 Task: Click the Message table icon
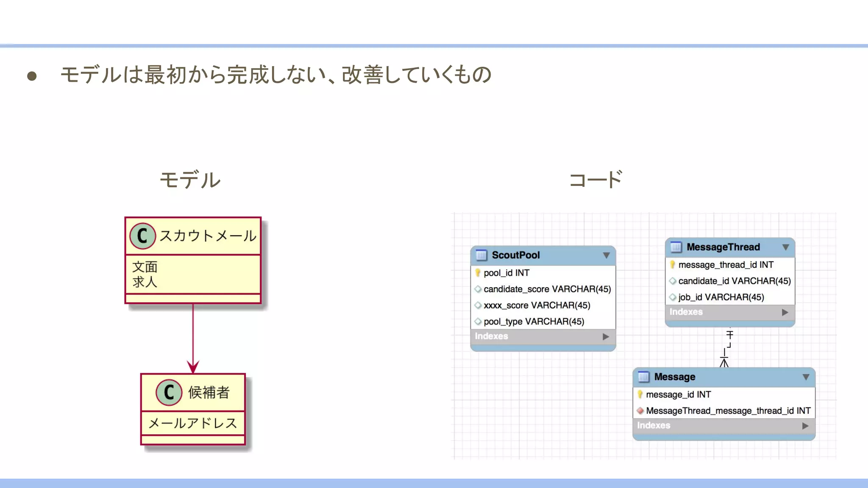643,377
